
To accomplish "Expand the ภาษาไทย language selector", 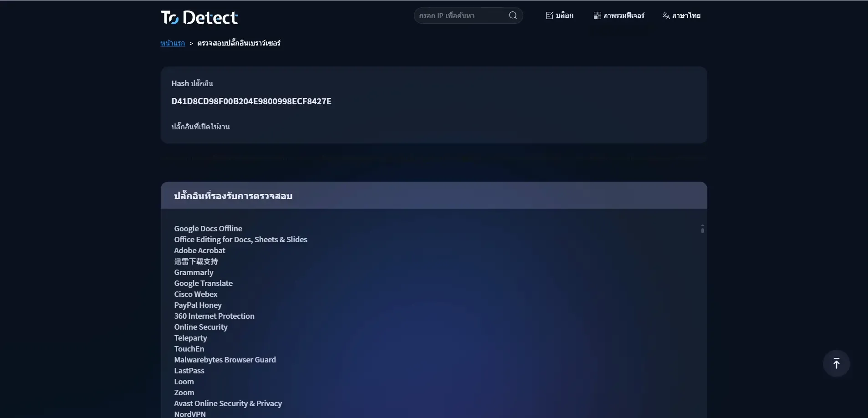I will (681, 15).
